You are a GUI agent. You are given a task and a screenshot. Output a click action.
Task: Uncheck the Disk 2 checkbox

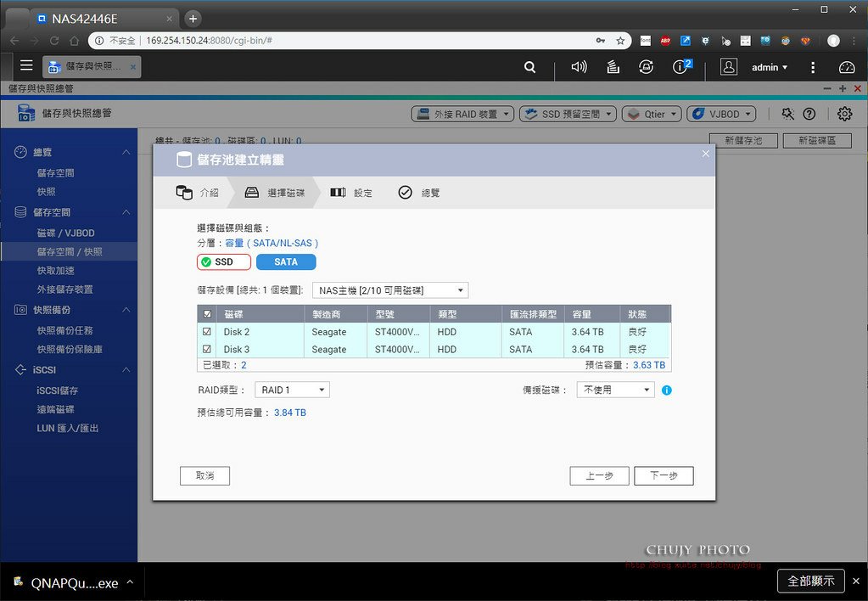coord(207,332)
